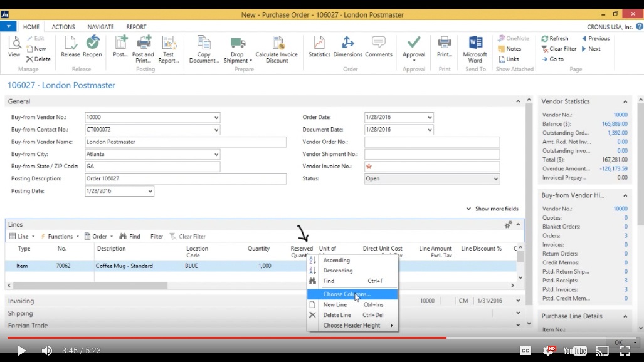
Task: Collapse the General FastTab
Action: click(517, 101)
